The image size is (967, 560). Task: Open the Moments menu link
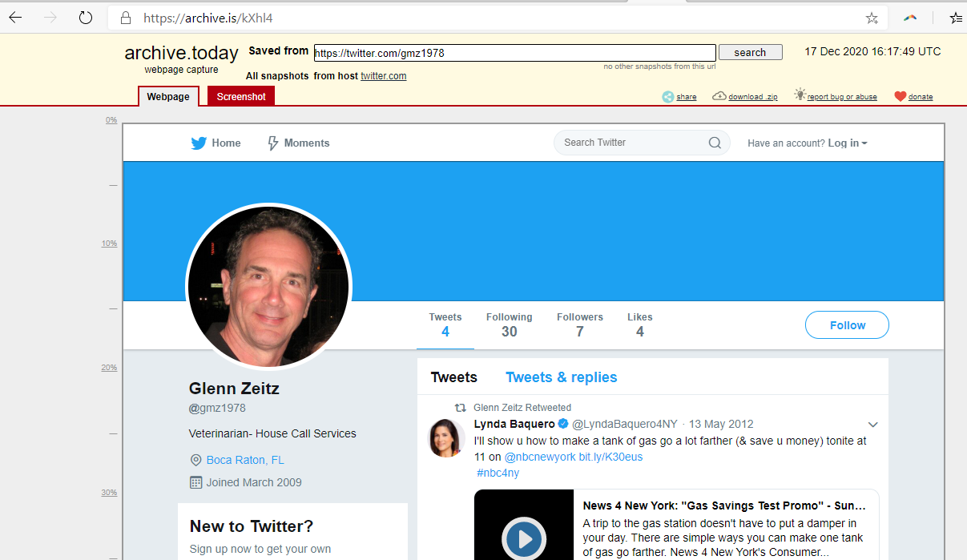click(x=307, y=143)
